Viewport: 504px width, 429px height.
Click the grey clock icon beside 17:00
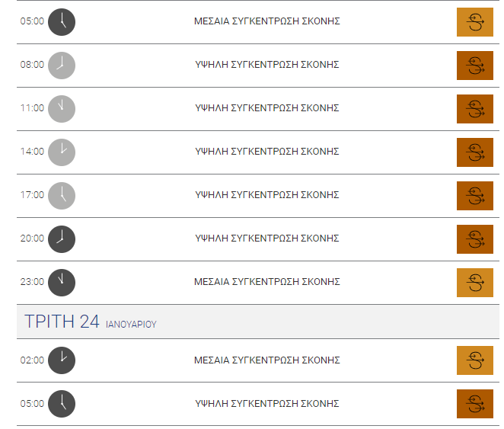pyautogui.click(x=62, y=196)
